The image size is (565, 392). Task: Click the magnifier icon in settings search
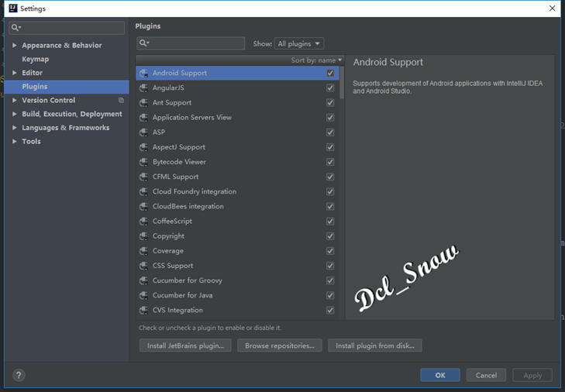(x=16, y=27)
